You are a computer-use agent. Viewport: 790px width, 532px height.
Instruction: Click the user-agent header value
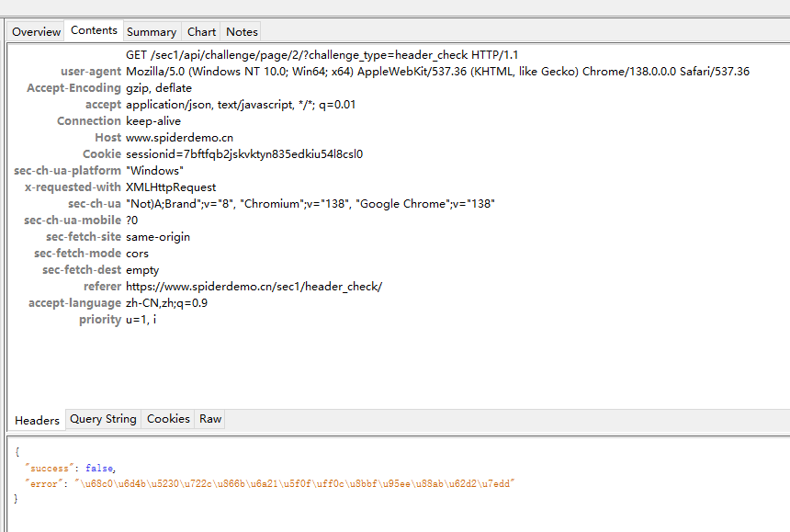click(437, 72)
